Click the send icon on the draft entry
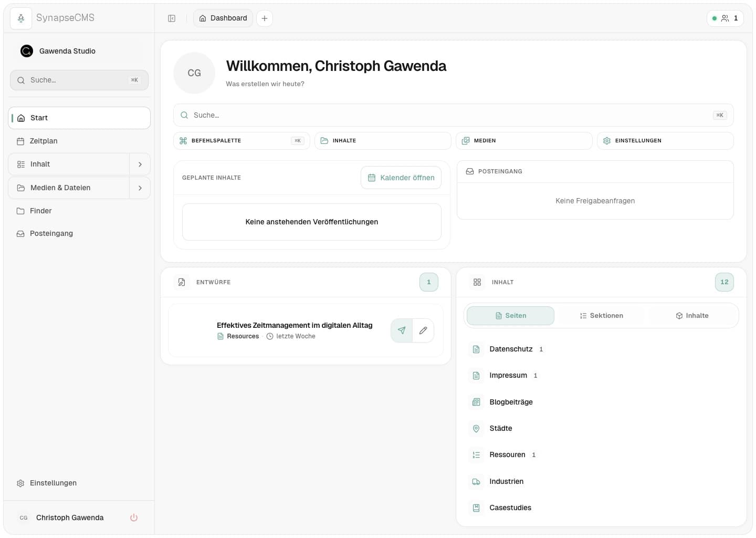This screenshot has height=538, width=756. pos(402,330)
